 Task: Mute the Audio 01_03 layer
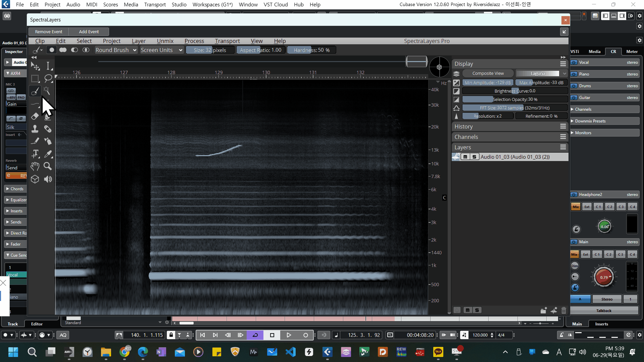(465, 157)
